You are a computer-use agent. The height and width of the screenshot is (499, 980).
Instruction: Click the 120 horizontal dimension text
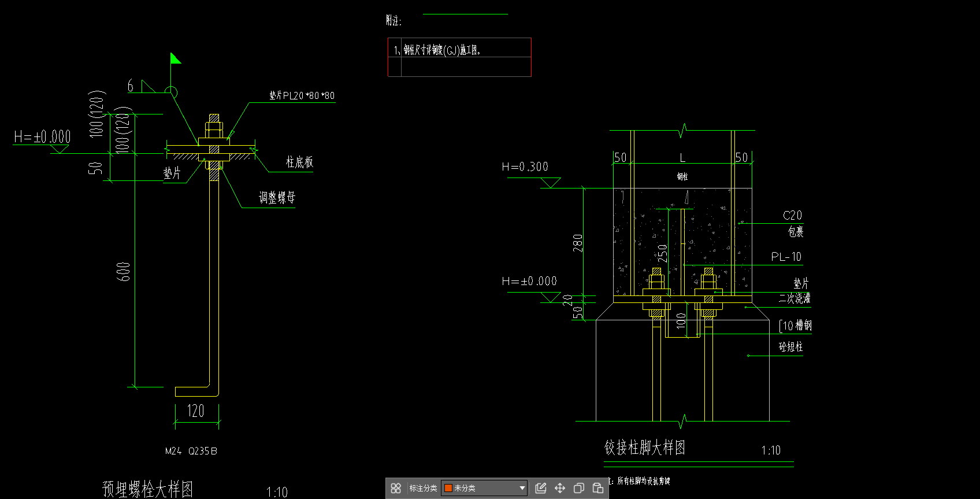196,411
